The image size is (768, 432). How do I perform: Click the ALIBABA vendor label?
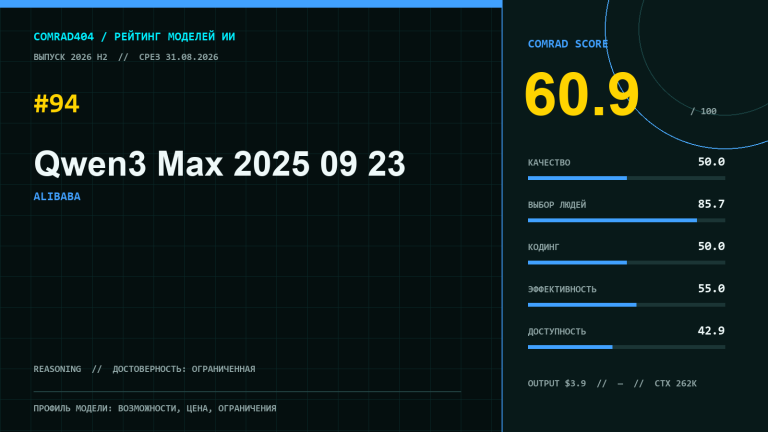(x=57, y=196)
